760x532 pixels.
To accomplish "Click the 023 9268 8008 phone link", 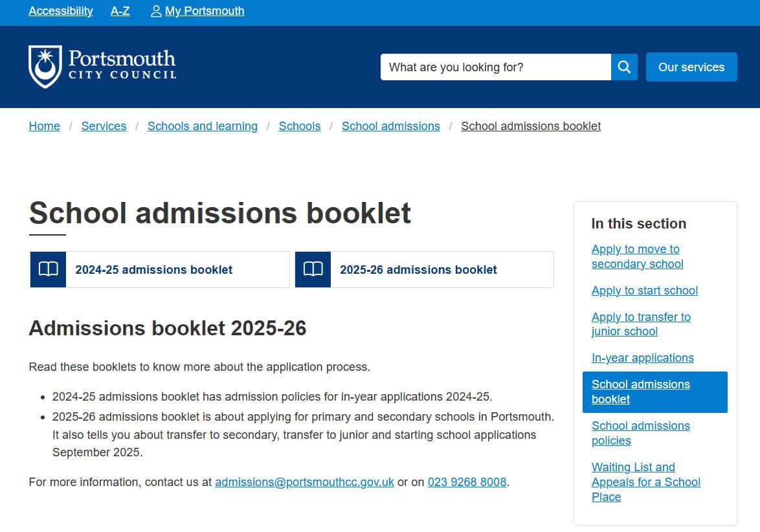I will tap(467, 482).
